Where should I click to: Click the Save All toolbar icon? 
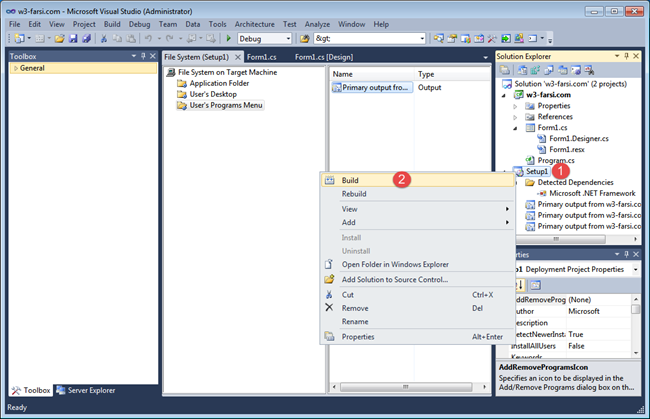point(86,39)
